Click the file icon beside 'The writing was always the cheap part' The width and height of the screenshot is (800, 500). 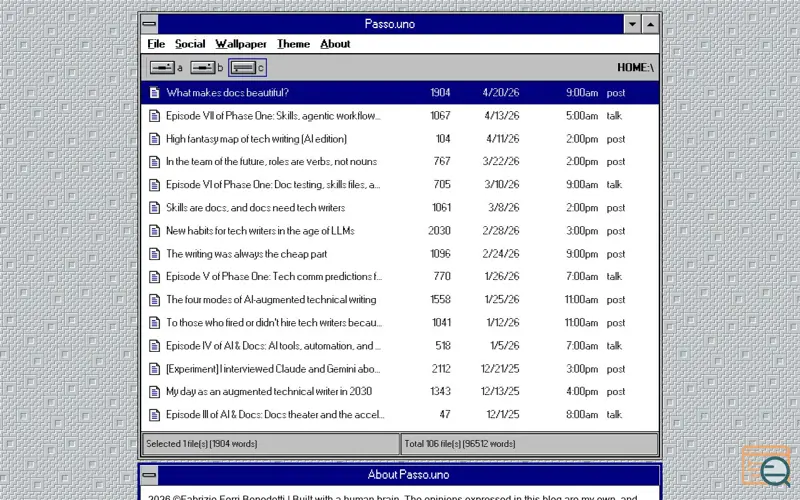point(154,254)
